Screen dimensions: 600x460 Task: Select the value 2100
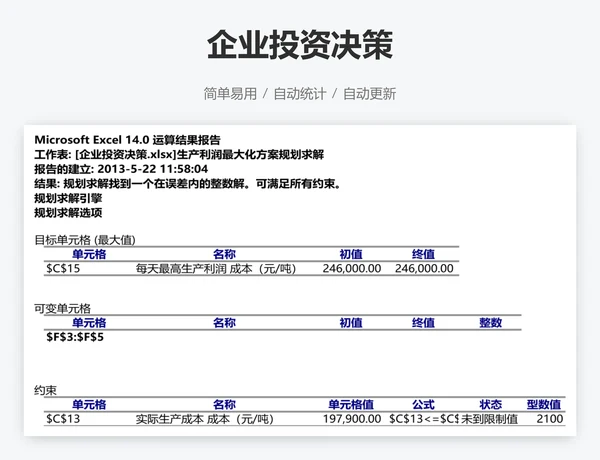550,419
